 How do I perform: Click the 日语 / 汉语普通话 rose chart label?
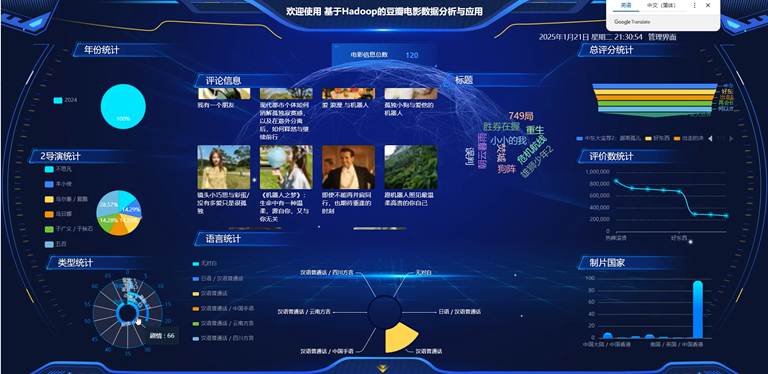tap(459, 312)
